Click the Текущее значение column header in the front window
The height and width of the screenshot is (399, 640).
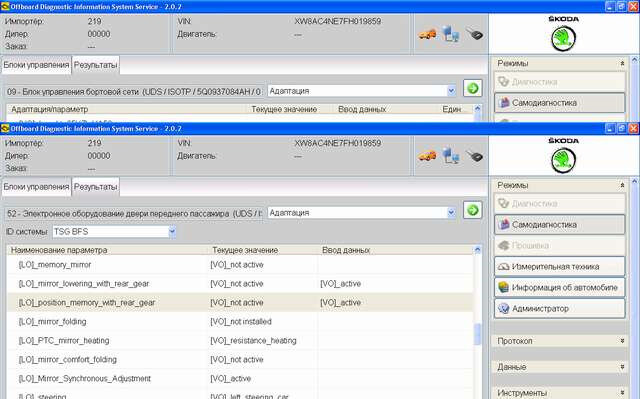point(245,250)
